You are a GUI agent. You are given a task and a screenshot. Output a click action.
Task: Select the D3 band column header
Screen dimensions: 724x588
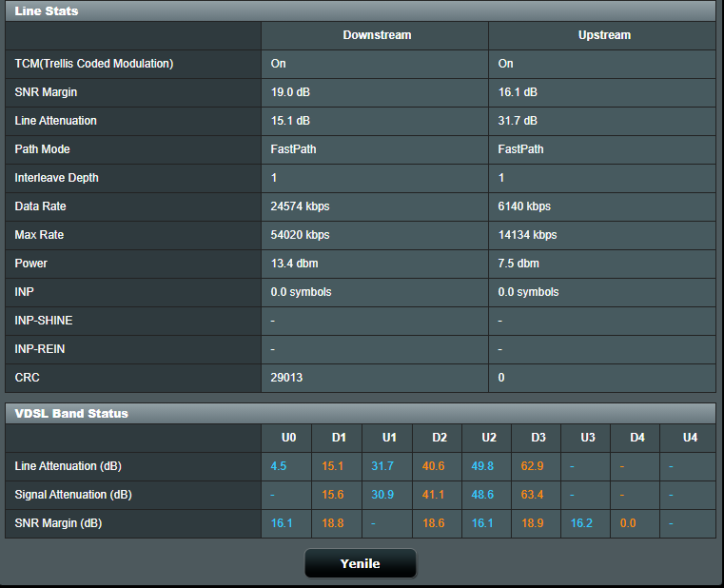(538, 438)
